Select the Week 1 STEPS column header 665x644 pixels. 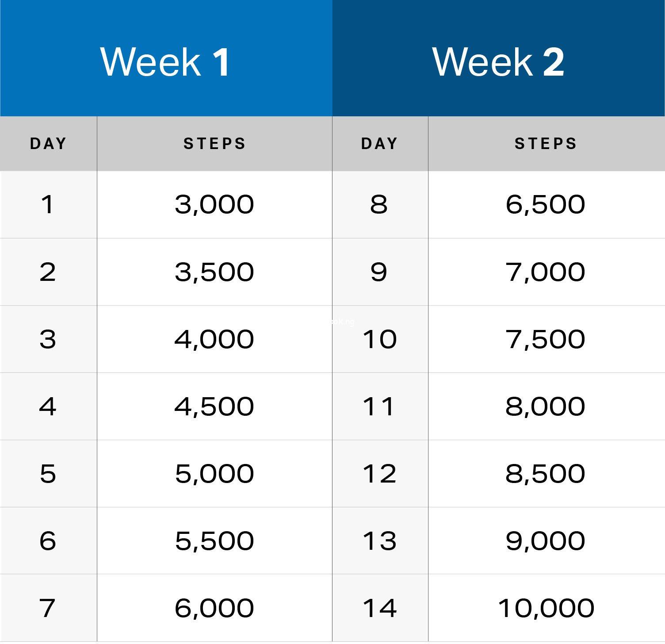point(214,144)
